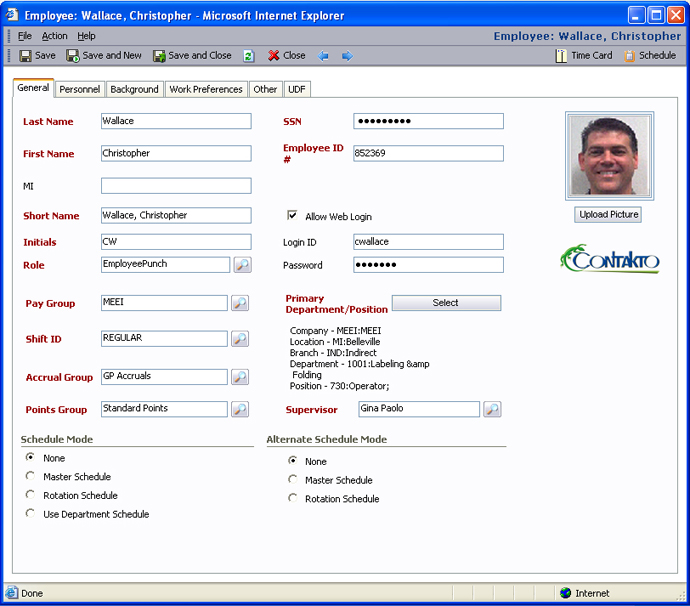Open the lookup for the Role field
Viewport: 690px width, 606px height.
pos(241,265)
